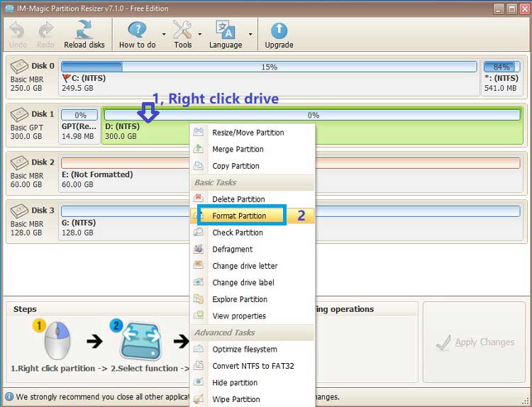Choose Defragment from context menu
The width and height of the screenshot is (532, 407).
[x=253, y=250]
